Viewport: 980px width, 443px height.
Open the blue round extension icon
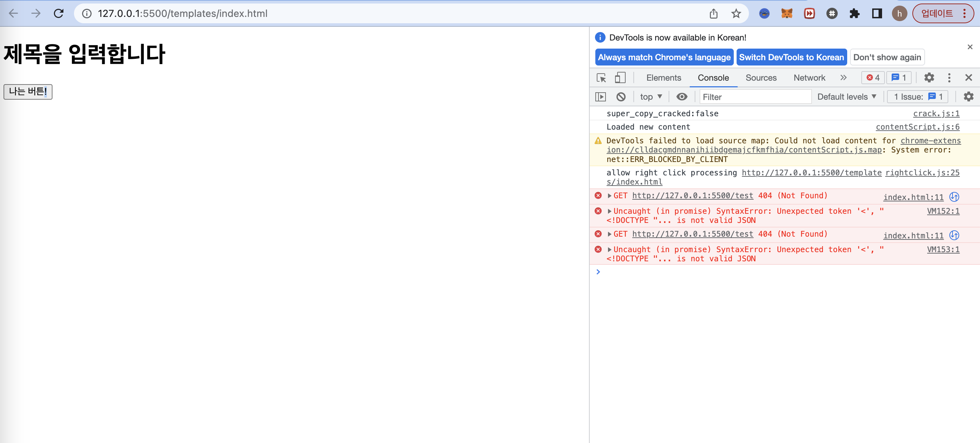click(764, 14)
